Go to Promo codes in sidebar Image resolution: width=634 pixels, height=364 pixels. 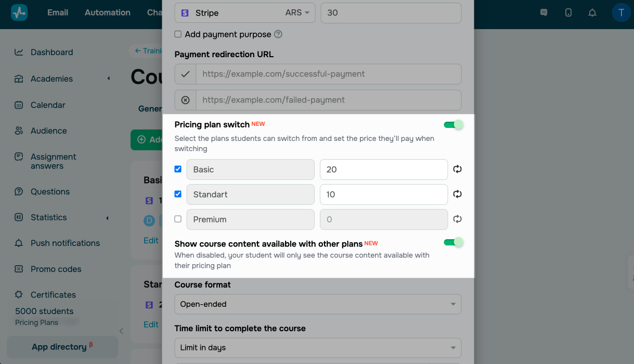56,269
